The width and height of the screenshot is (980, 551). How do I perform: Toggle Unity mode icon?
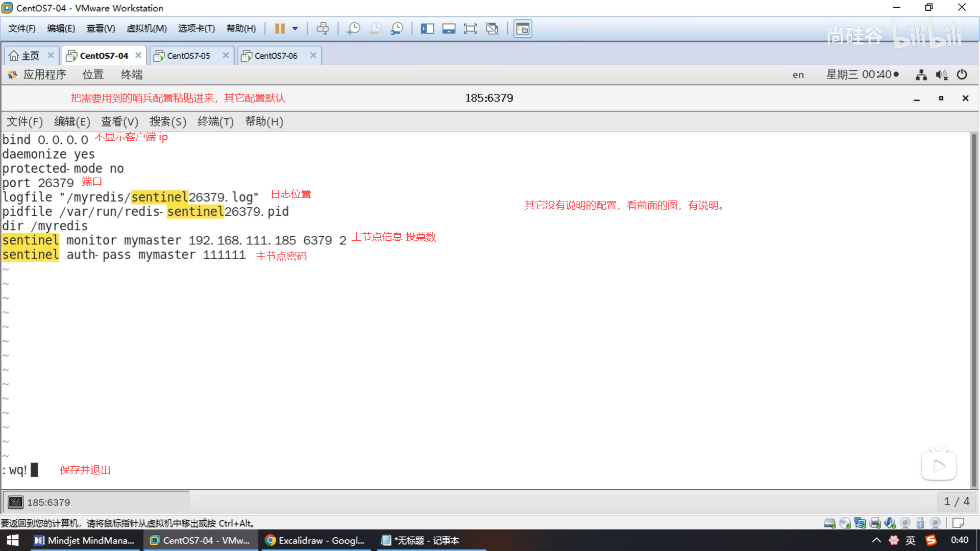pyautogui.click(x=492, y=29)
